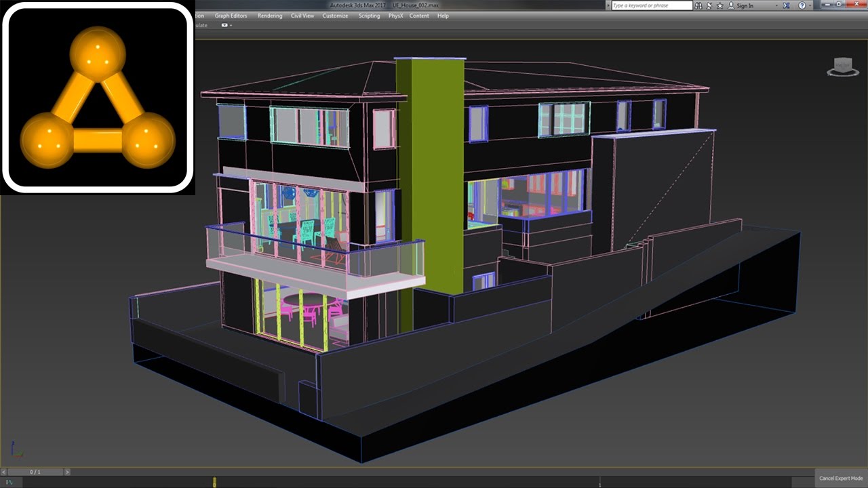Click the yellow keyframe marker on the track bar
868x488 pixels.
pyautogui.click(x=214, y=483)
